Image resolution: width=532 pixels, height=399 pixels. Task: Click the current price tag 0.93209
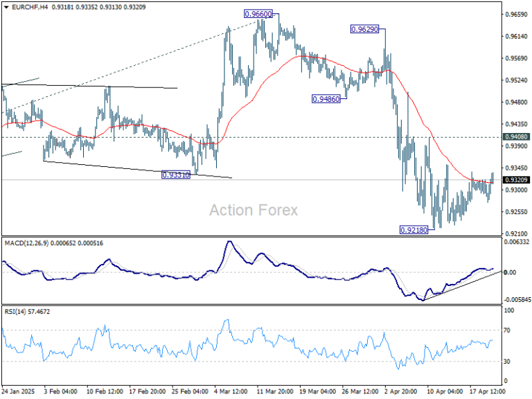(x=516, y=180)
